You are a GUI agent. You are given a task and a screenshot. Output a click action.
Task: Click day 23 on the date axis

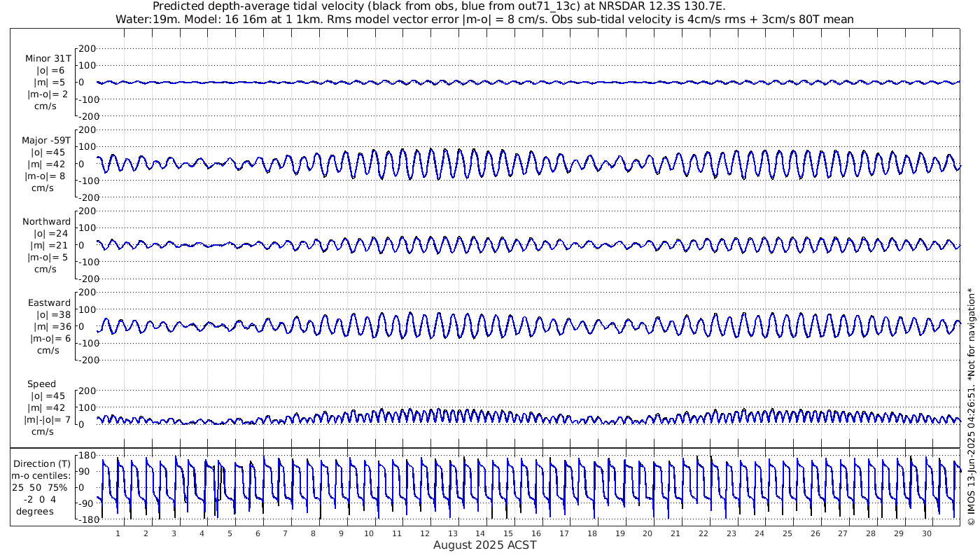[731, 533]
